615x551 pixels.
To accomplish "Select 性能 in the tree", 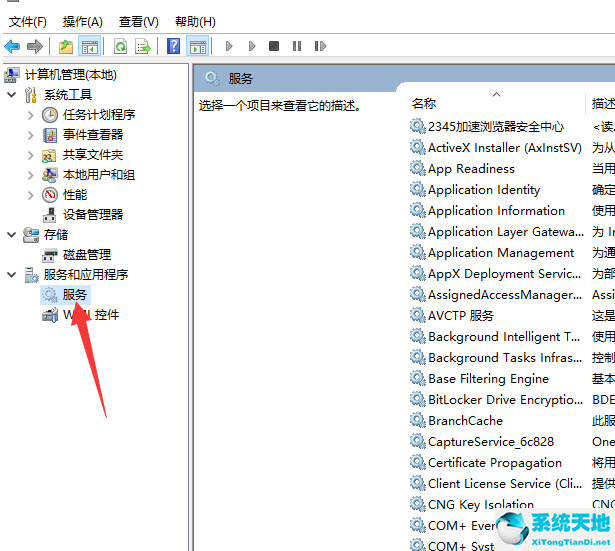I will point(75,195).
